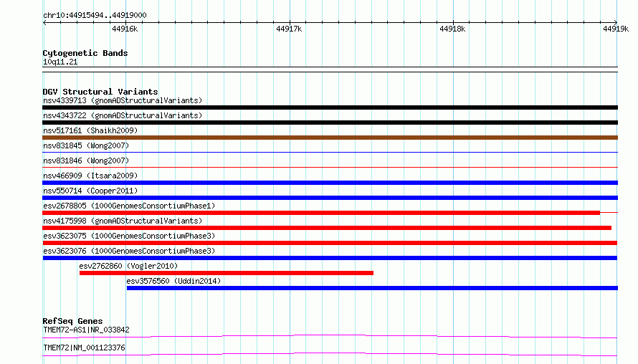This screenshot has width=638, height=364.
Task: Select the red bar under esv3623075
Action: [x=330, y=243]
